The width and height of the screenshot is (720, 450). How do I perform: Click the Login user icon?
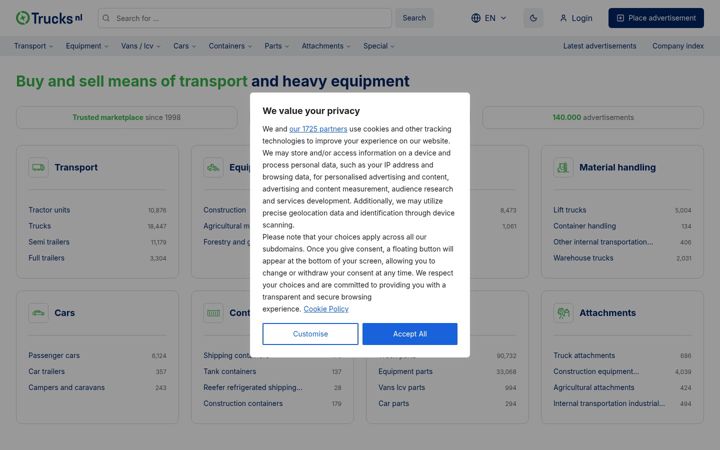563,18
